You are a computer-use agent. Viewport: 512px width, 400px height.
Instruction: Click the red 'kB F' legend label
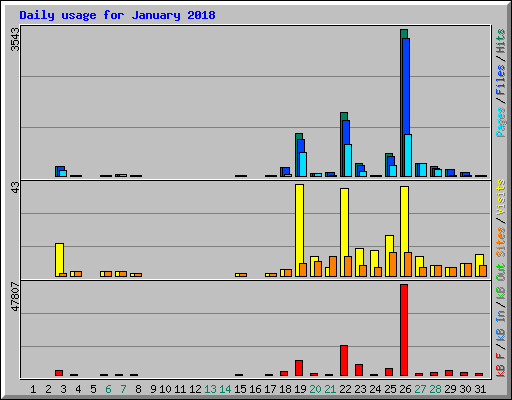pyautogui.click(x=501, y=365)
